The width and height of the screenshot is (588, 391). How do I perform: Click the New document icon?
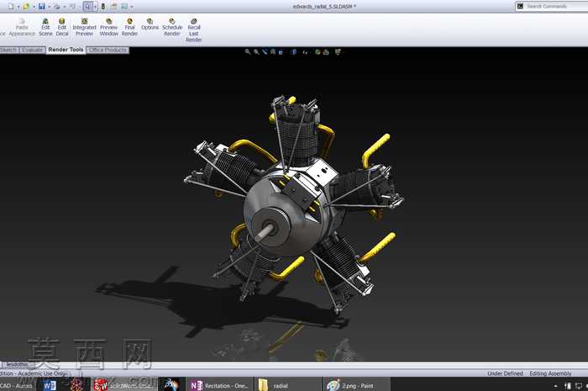10,6
